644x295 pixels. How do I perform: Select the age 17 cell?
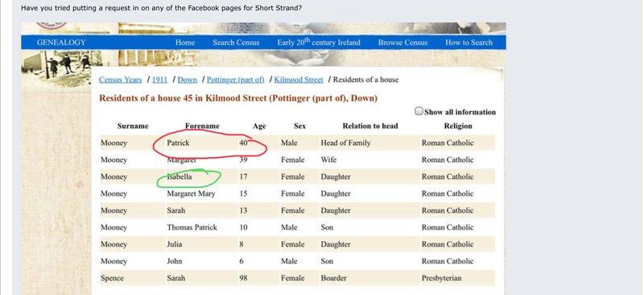point(243,177)
